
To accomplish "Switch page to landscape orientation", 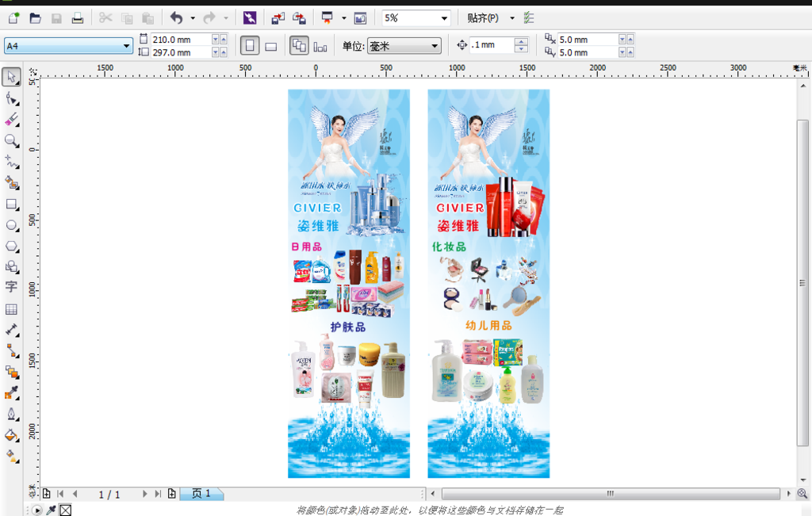I will coord(270,46).
